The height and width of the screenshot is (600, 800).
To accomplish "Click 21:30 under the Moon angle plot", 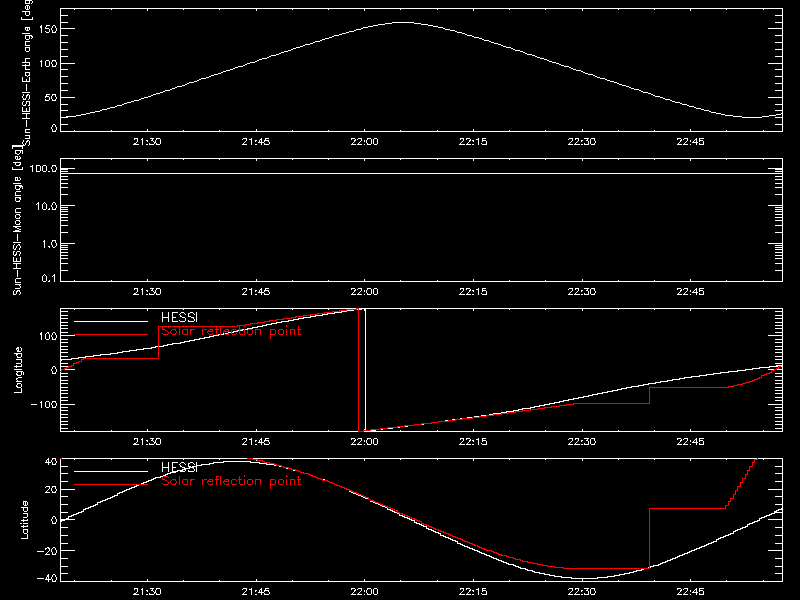I will pyautogui.click(x=147, y=292).
